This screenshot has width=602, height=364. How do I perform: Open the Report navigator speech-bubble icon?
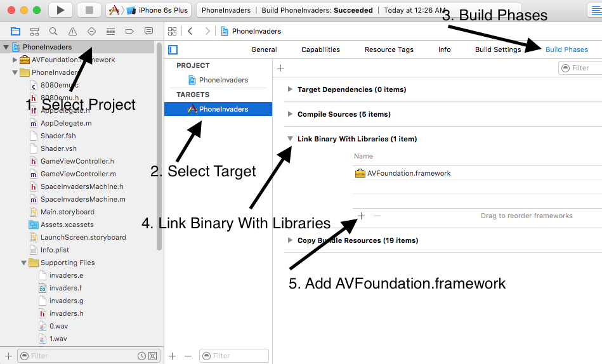pos(148,31)
